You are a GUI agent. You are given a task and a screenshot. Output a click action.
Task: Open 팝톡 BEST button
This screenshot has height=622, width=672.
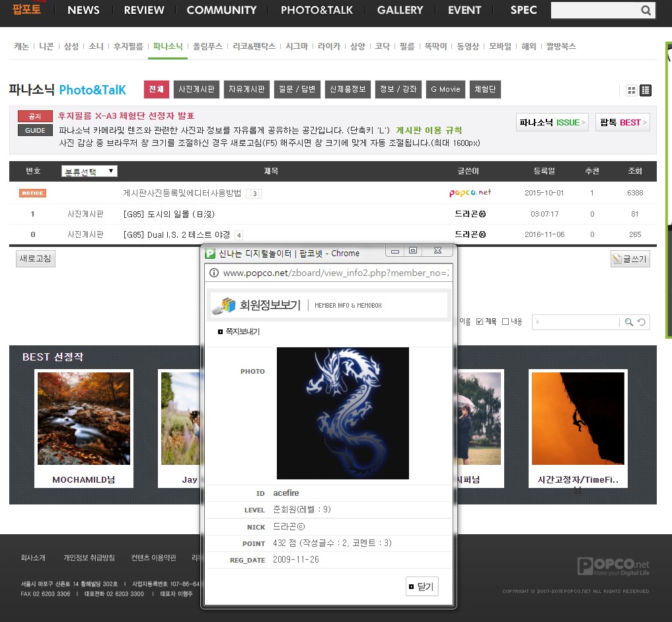click(622, 122)
